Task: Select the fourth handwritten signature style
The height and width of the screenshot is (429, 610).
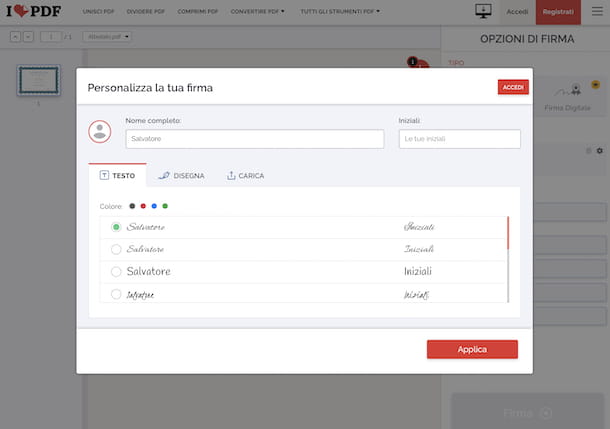Action: tap(116, 294)
